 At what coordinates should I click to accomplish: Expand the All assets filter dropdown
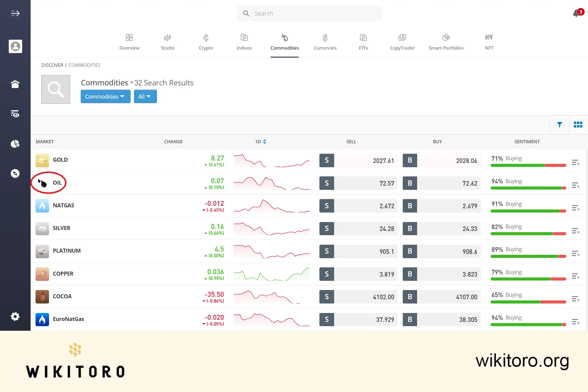pyautogui.click(x=145, y=96)
